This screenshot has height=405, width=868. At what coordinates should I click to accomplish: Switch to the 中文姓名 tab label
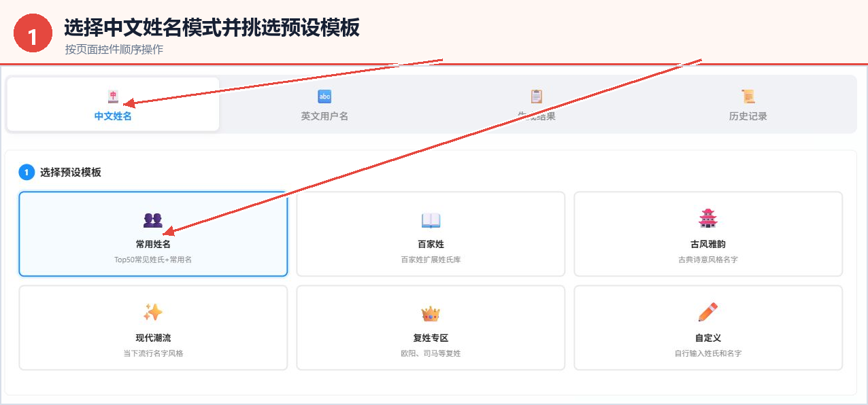(x=113, y=116)
